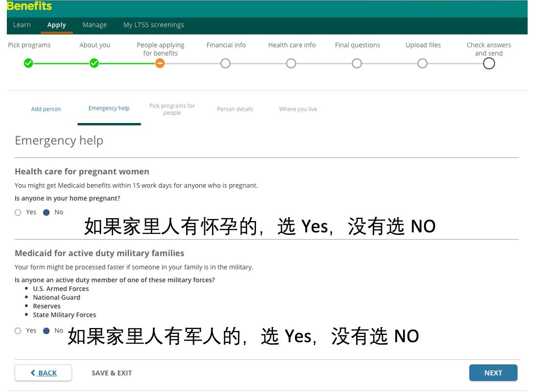Click the BACK button

point(43,372)
